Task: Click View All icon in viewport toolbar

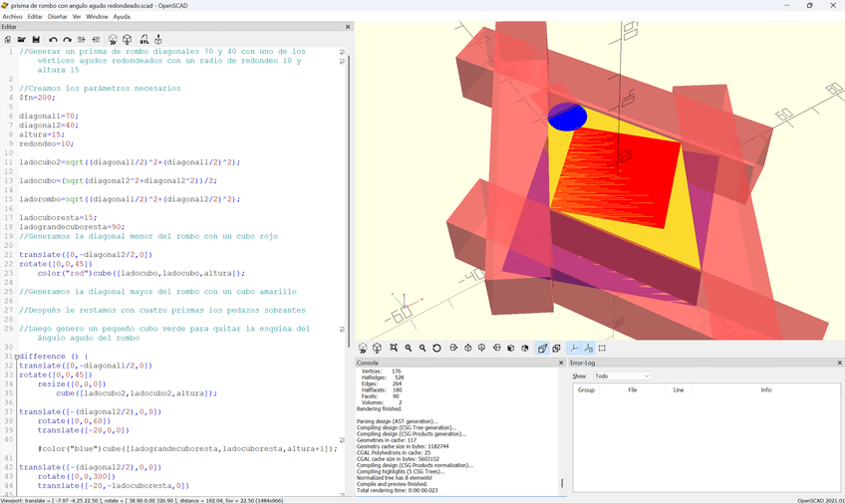Action: 394,349
